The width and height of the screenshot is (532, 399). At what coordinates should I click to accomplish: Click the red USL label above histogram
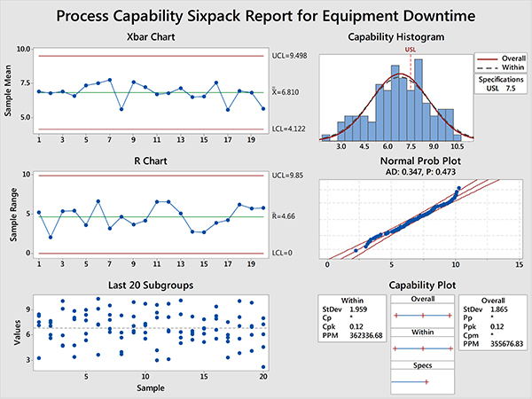click(x=411, y=50)
